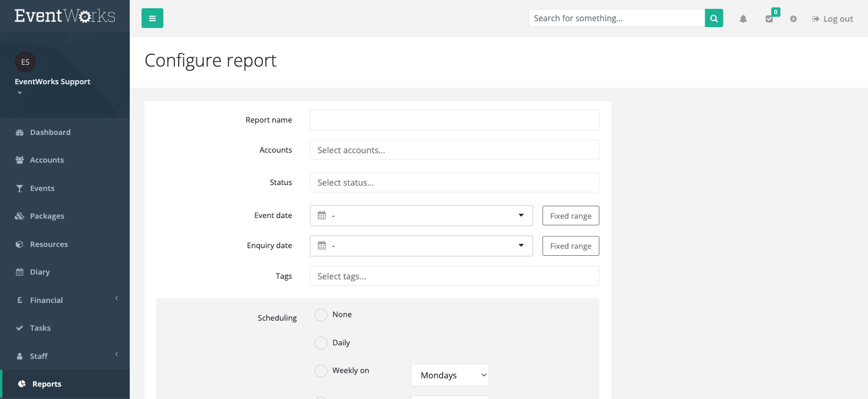Expand the Staff submenu chevron

[117, 354]
